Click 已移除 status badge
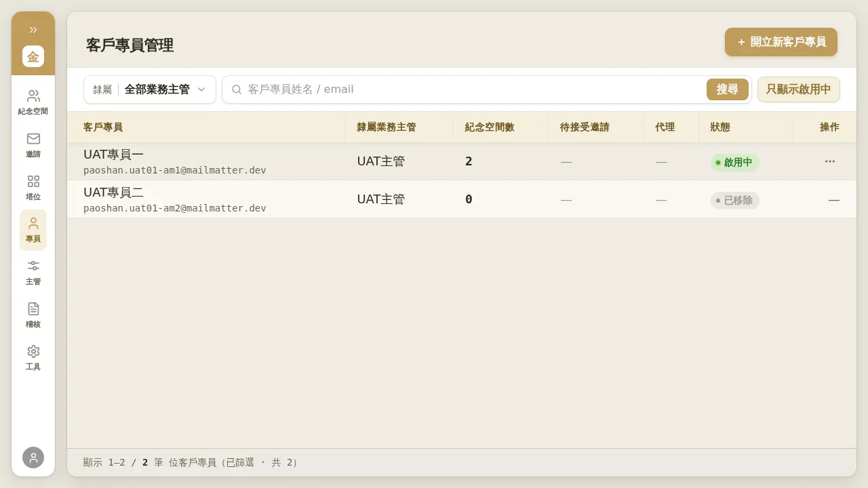 click(x=735, y=201)
